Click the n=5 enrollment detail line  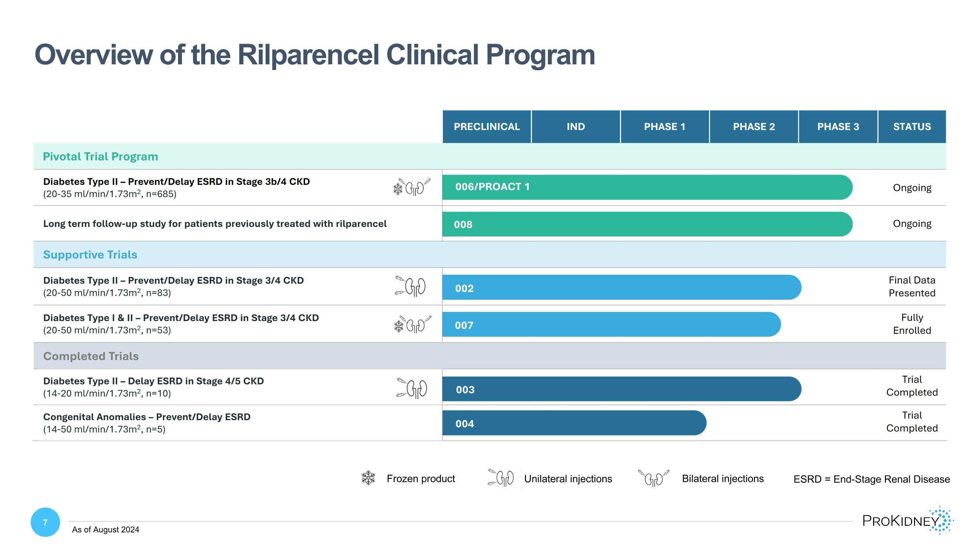pos(104,429)
